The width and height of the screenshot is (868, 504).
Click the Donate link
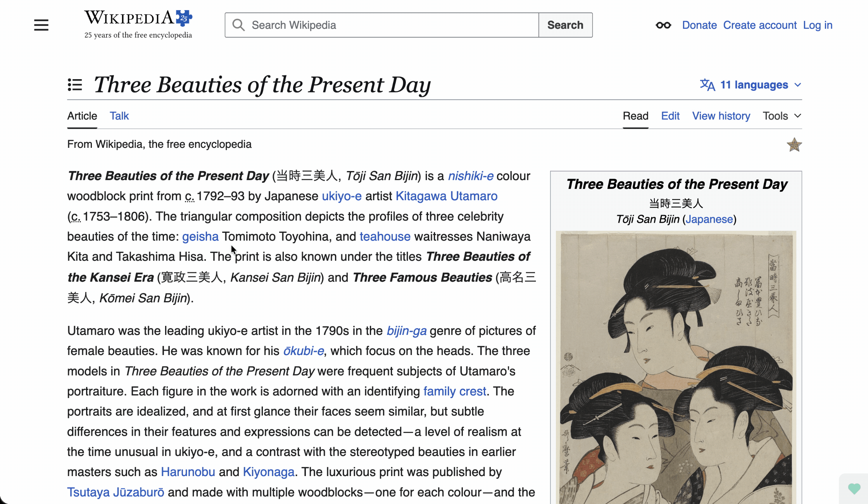click(699, 25)
